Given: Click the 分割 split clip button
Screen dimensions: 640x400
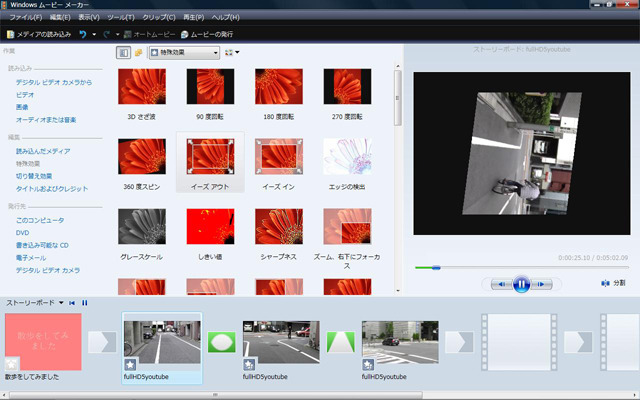Looking at the screenshot, I should 613,283.
